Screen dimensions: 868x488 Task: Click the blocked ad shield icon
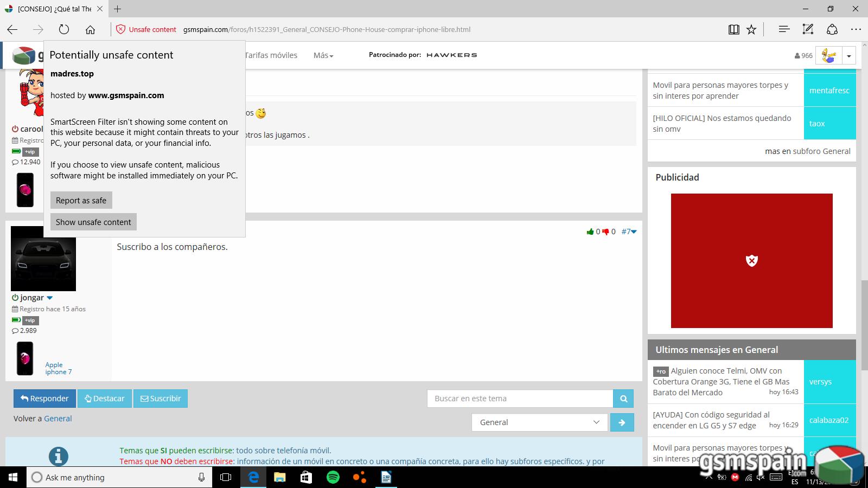coord(751,261)
